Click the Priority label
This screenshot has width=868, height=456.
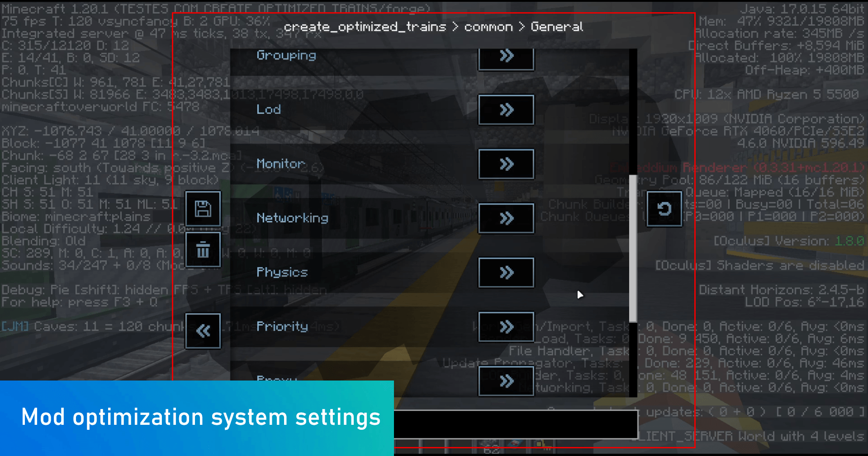click(x=282, y=326)
